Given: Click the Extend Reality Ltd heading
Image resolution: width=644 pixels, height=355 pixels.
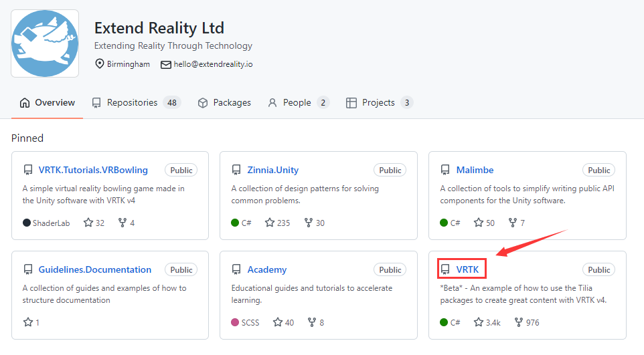Looking at the screenshot, I should coord(159,28).
